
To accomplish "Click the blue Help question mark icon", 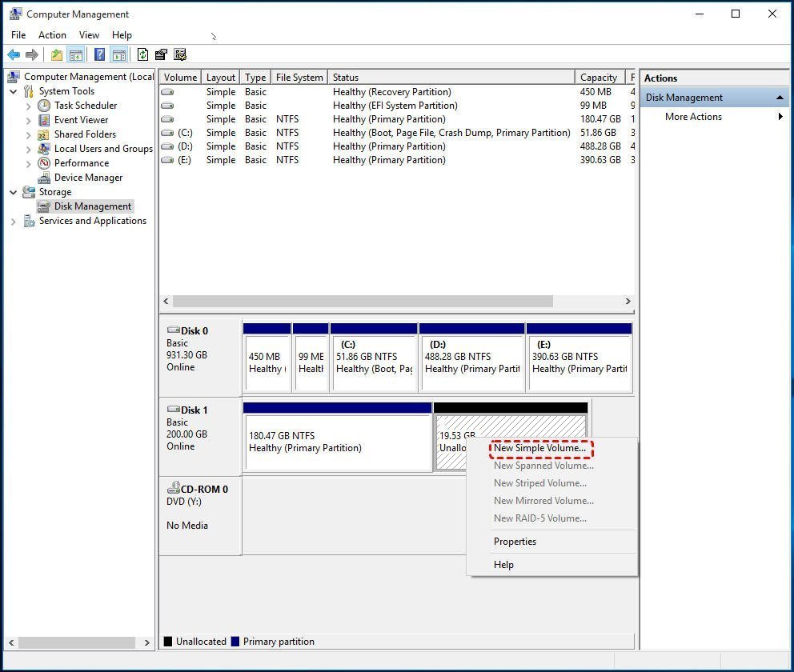I will [x=99, y=54].
